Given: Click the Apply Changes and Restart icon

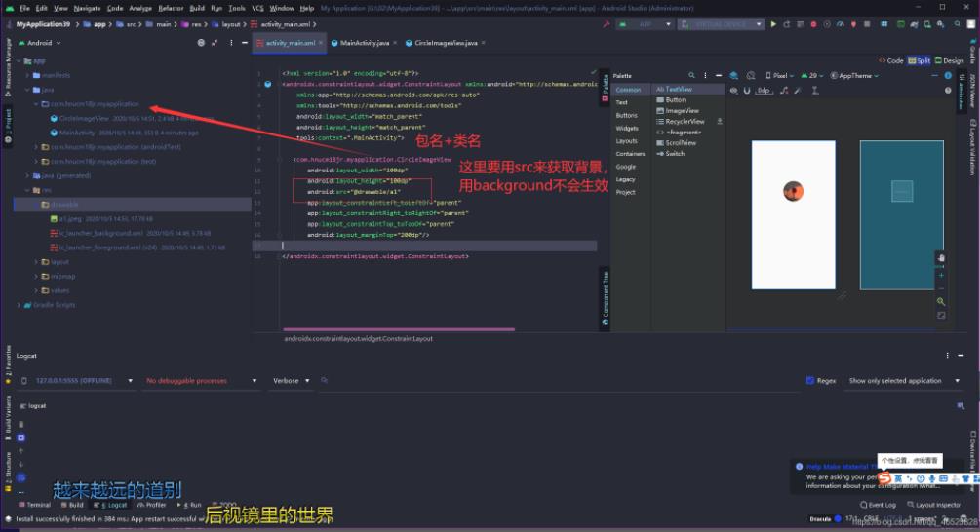Looking at the screenshot, I should 786,24.
